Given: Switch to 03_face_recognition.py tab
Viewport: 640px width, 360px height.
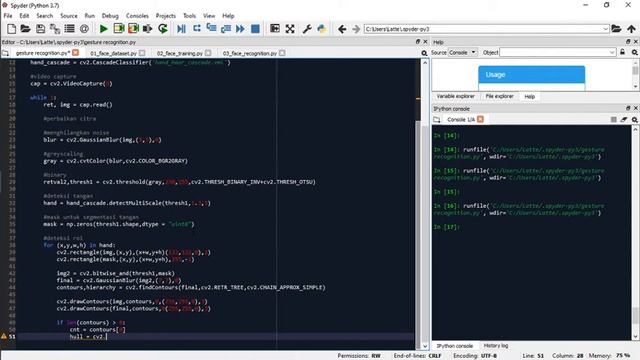Looking at the screenshot, I should point(250,53).
